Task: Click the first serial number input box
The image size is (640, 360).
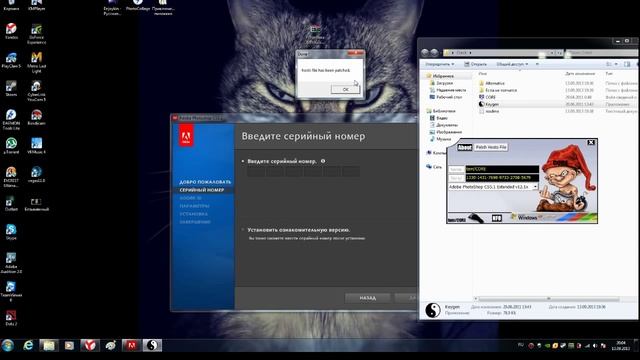Action: (256, 171)
